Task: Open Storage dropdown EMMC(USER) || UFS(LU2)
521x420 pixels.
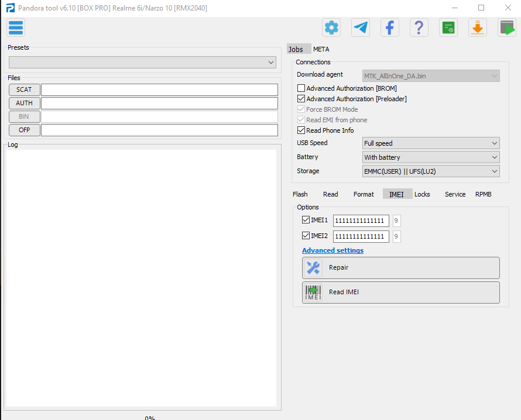Action: point(431,171)
